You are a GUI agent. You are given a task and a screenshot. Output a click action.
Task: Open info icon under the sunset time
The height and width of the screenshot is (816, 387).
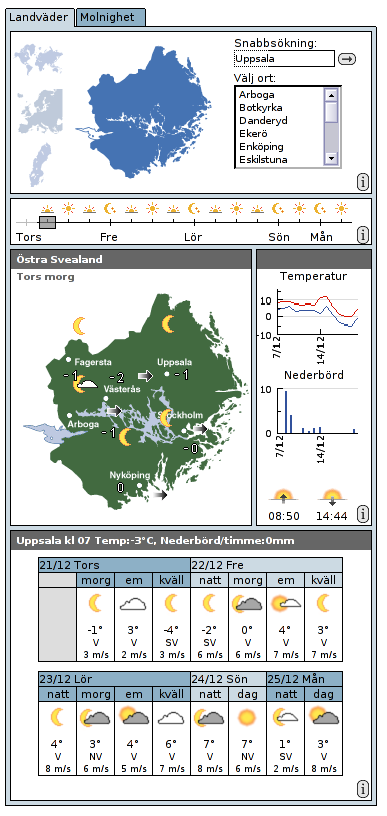363,515
